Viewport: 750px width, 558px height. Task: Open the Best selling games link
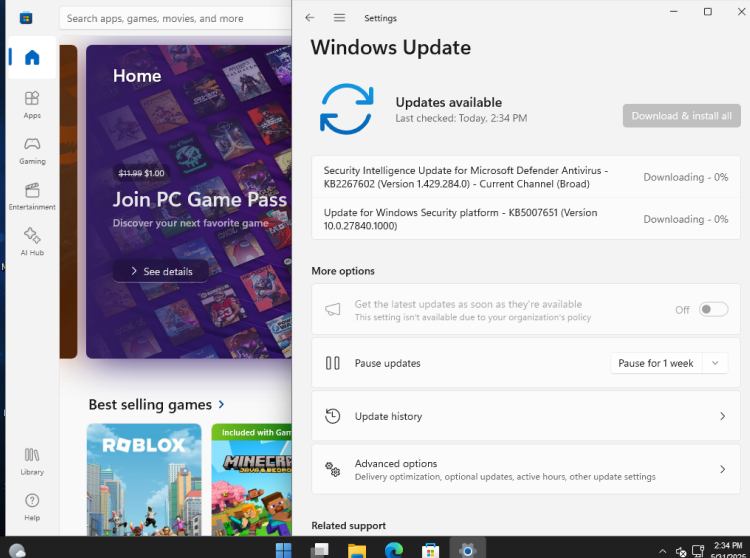click(156, 405)
